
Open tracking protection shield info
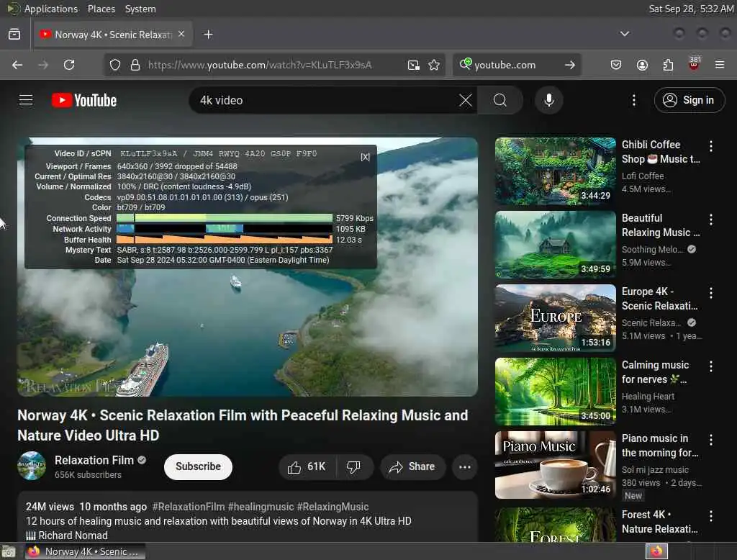coord(115,65)
